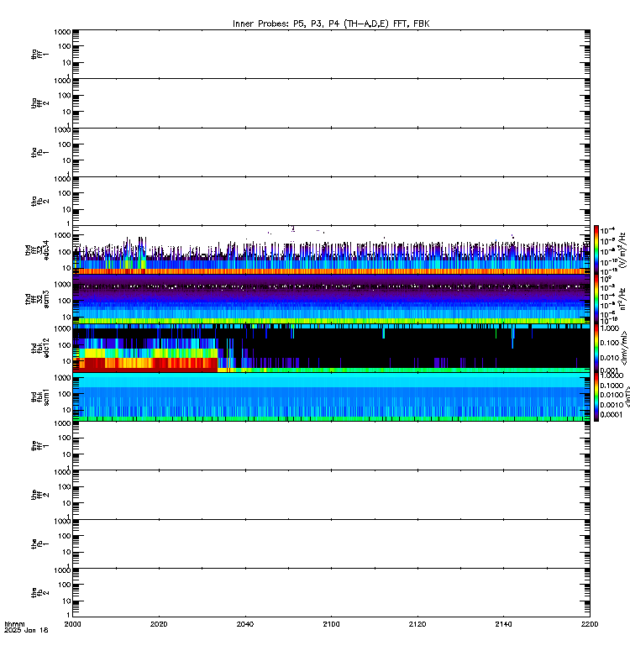Click the plot title 'Inner Probes: P5, P3, P4'
Screen dimensions: 630x672
click(287, 24)
